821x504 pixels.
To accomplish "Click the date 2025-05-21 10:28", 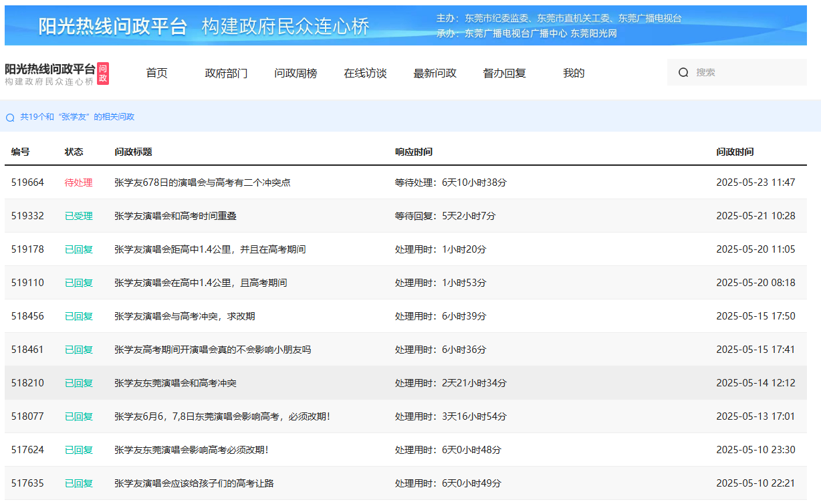I will tap(755, 216).
